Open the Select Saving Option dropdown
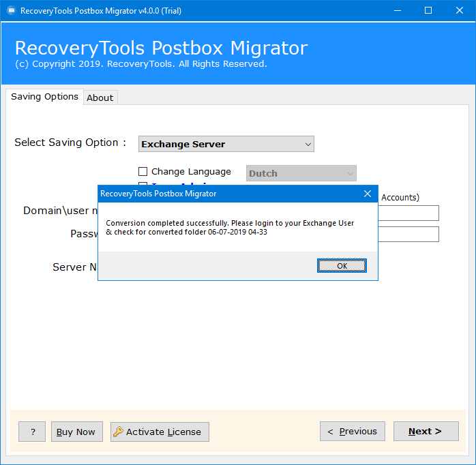The height and width of the screenshot is (465, 476). click(226, 144)
